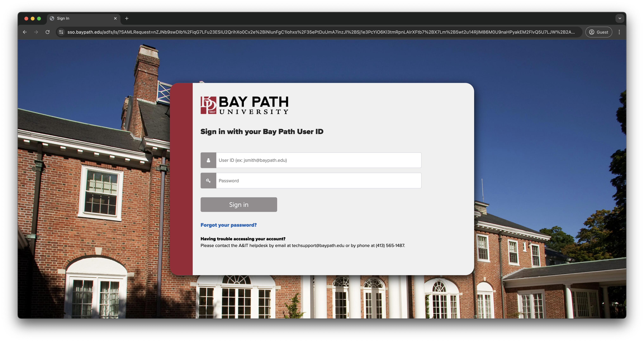644x342 pixels.
Task: Follow the Forgot your password link
Action: coord(229,225)
